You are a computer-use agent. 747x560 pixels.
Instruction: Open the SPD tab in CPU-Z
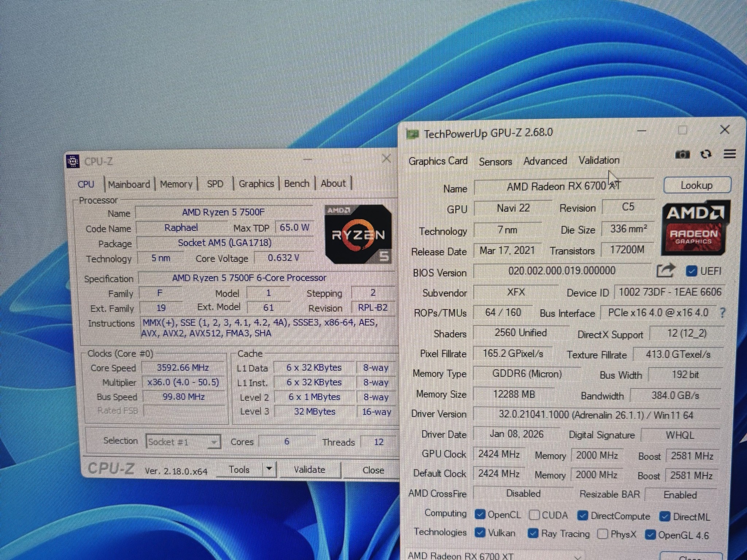215,184
